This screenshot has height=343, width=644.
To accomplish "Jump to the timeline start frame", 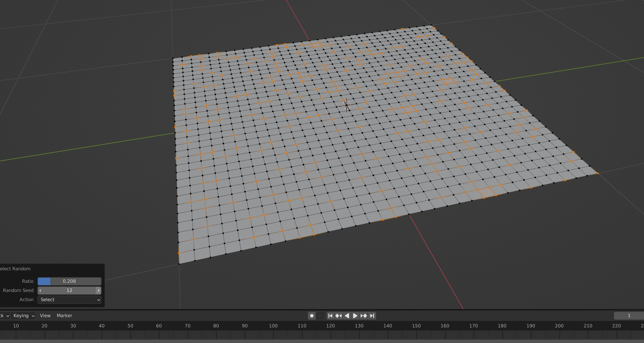I will click(330, 316).
